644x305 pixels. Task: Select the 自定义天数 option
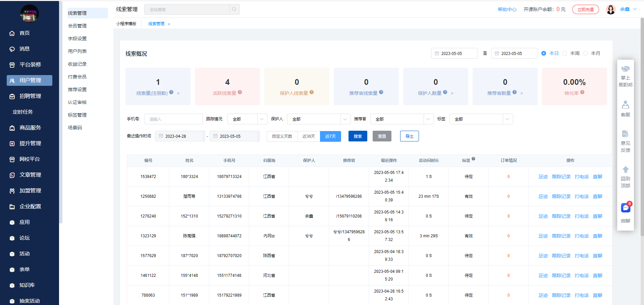tap(282, 136)
